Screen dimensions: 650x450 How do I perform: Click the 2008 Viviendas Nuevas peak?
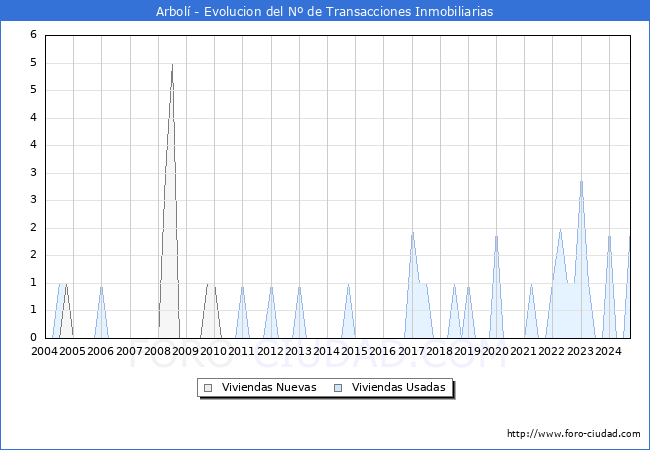(172, 65)
